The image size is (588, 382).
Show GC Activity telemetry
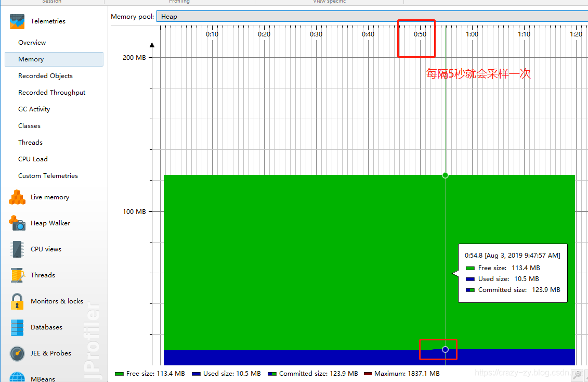(34, 109)
